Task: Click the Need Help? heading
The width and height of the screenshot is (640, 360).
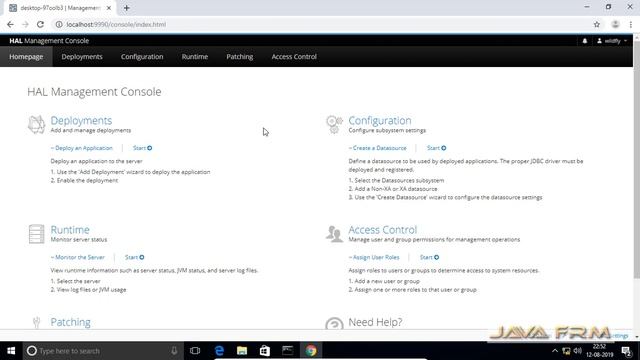Action: [x=375, y=322]
